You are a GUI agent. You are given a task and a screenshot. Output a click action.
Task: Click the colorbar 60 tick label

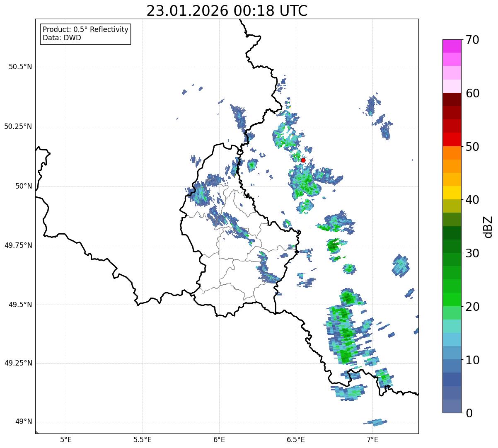(472, 93)
